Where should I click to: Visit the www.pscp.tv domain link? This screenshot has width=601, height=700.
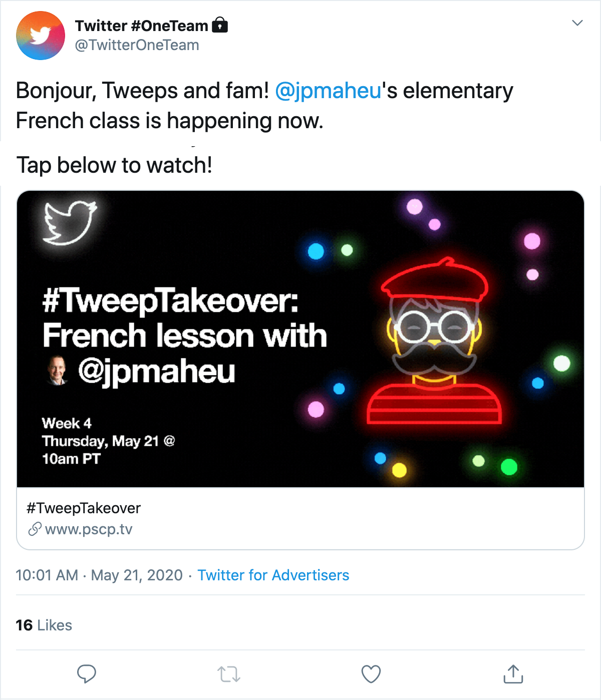[89, 529]
